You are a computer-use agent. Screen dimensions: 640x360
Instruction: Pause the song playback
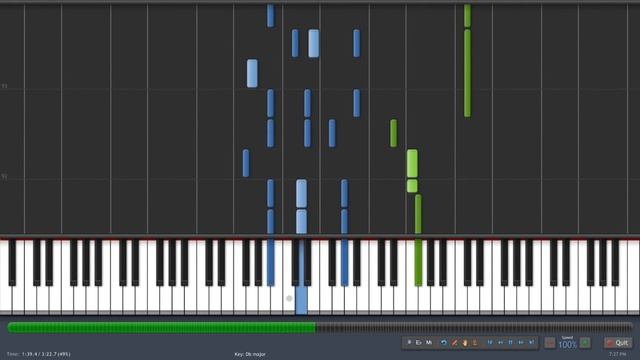[510, 343]
